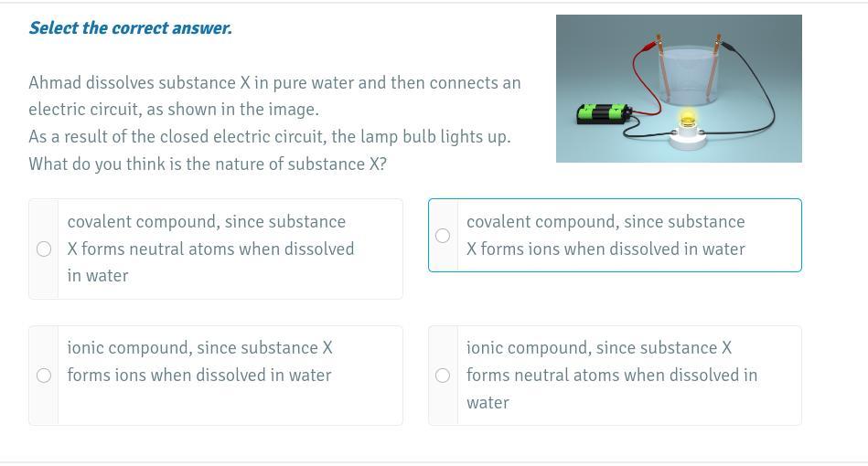The width and height of the screenshot is (868, 466).
Task: Open the electric circuit experiment image
Action: pyautogui.click(x=680, y=89)
